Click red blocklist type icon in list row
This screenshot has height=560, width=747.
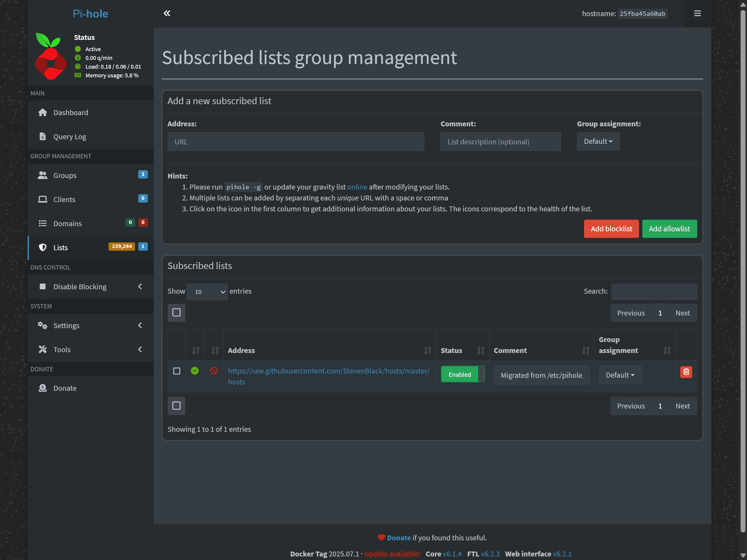(x=214, y=371)
